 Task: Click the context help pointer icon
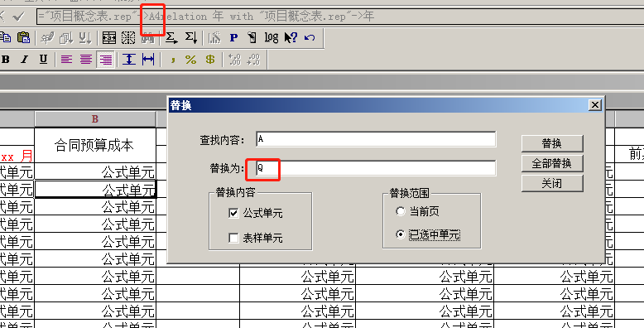[291, 38]
